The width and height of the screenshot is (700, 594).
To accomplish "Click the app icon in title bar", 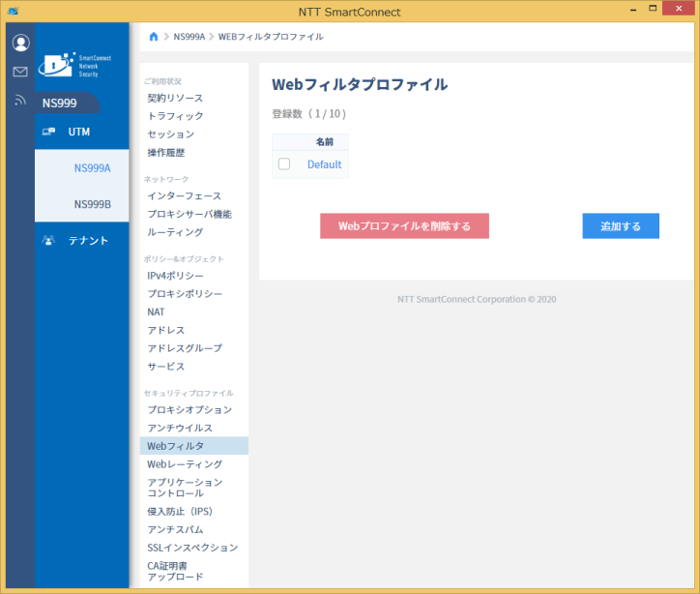I will coord(13,11).
